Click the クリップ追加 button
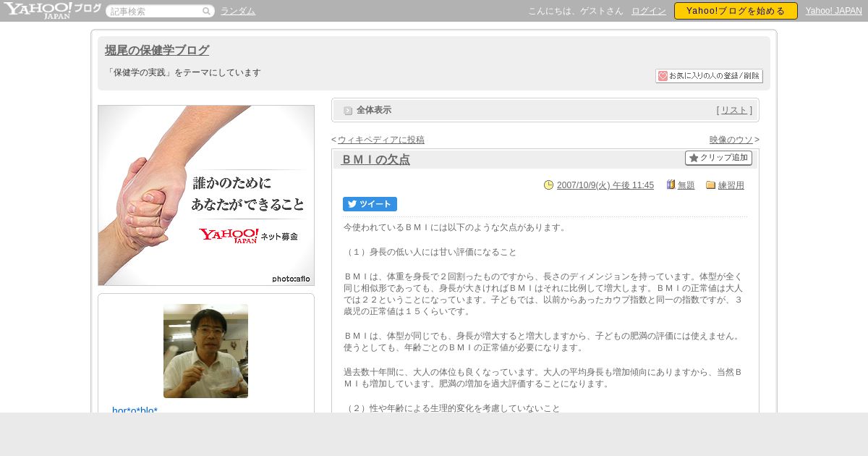The width and height of the screenshot is (868, 456). click(718, 158)
